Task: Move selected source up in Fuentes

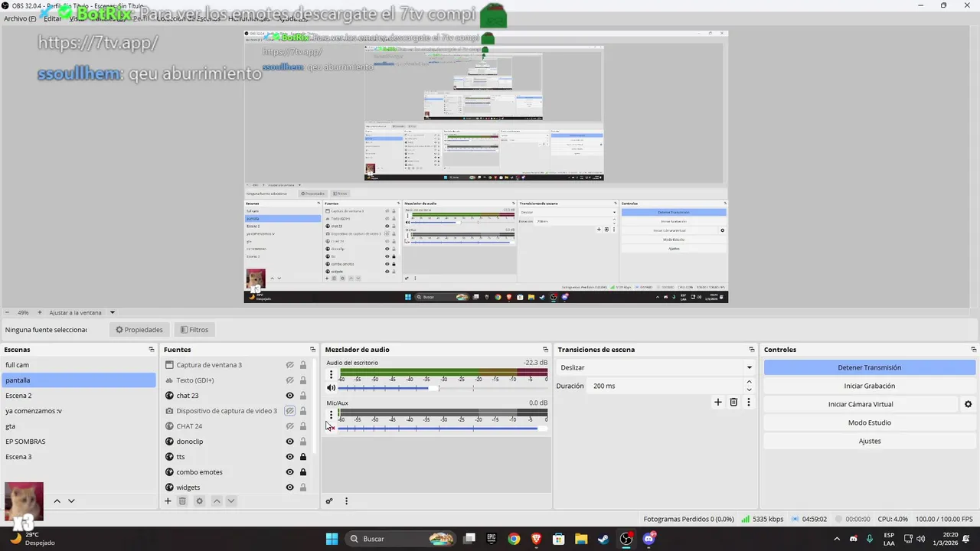Action: pos(217,501)
